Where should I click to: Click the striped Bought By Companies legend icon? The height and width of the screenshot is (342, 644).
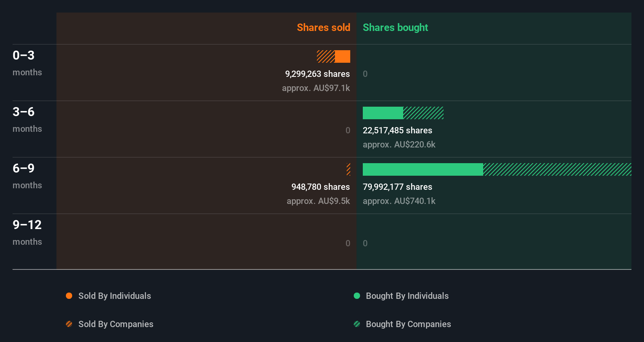[x=357, y=324]
